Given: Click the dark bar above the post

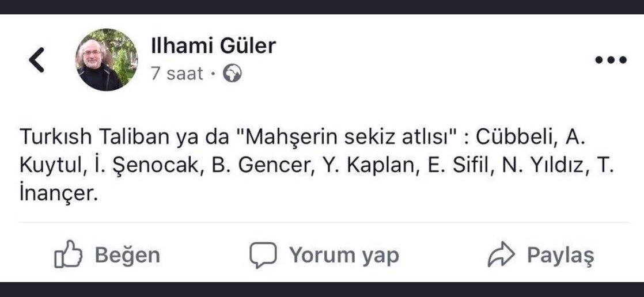Looking at the screenshot, I should 322,7.
